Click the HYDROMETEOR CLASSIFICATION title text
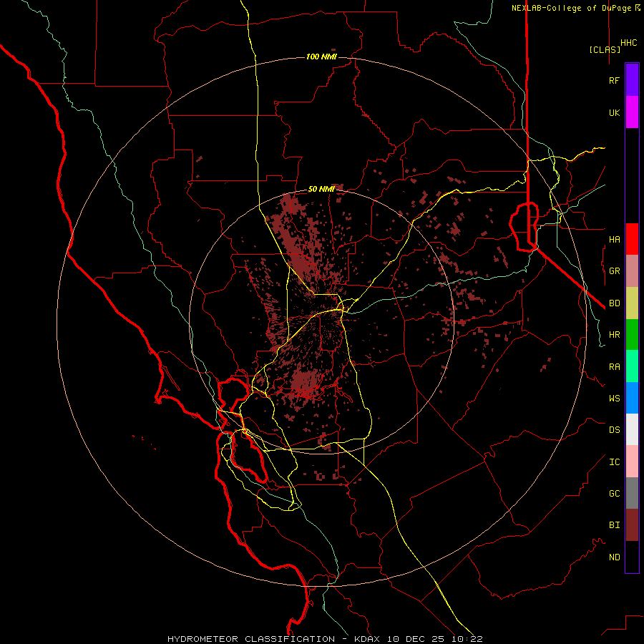The width and height of the screenshot is (644, 644). coord(251,639)
